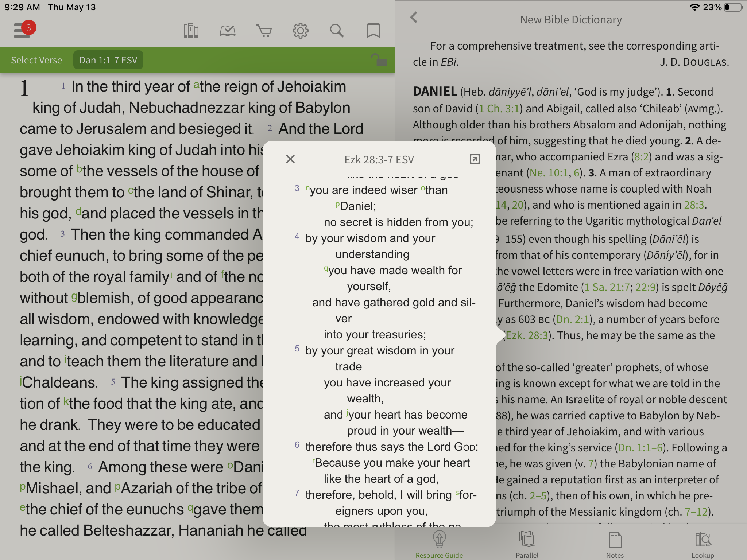Go back in New Bible Dictionary panel
Screen dimensions: 747x560
(414, 17)
